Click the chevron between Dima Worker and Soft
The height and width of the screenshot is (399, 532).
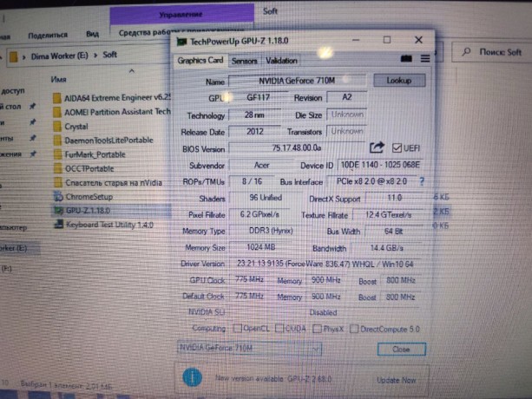pyautogui.click(x=95, y=55)
